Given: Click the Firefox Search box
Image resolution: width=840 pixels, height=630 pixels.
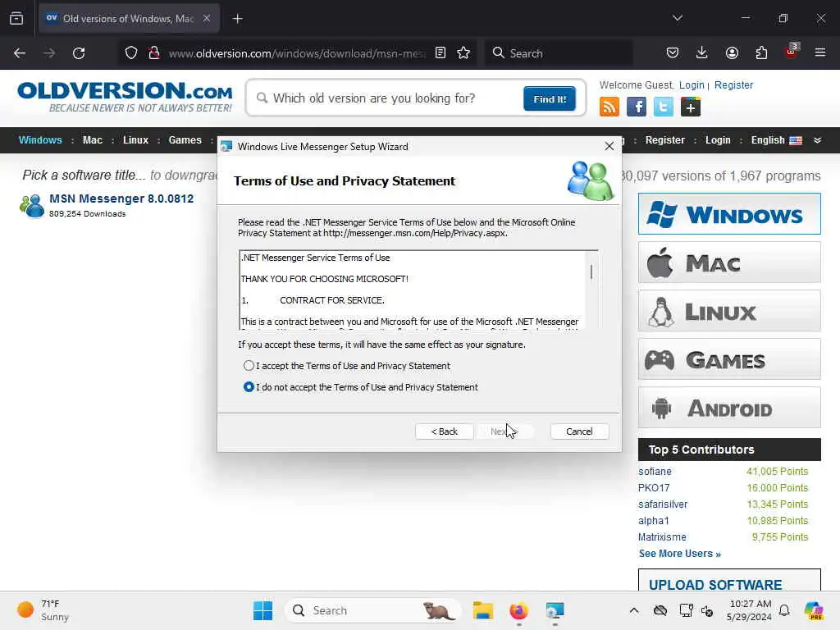Looking at the screenshot, I should point(559,53).
